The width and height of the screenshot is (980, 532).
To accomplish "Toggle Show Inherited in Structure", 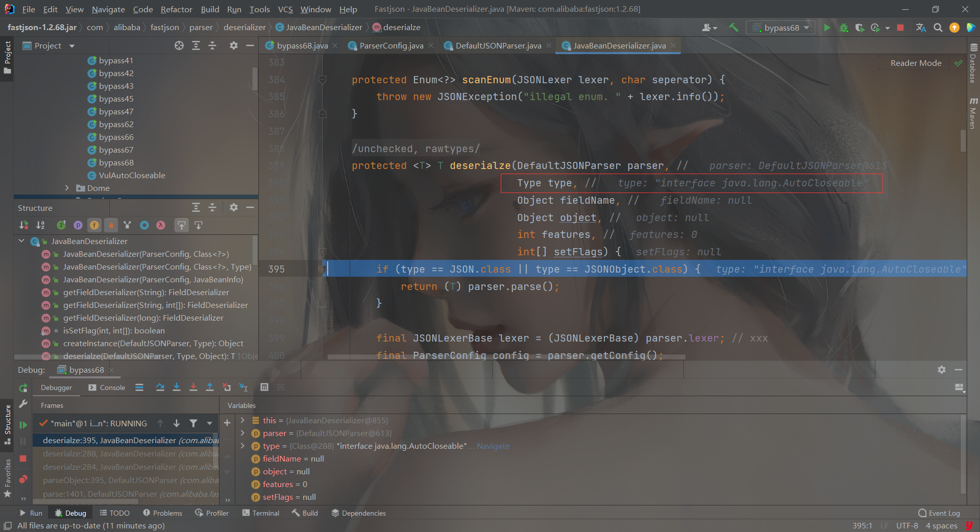I will (61, 225).
